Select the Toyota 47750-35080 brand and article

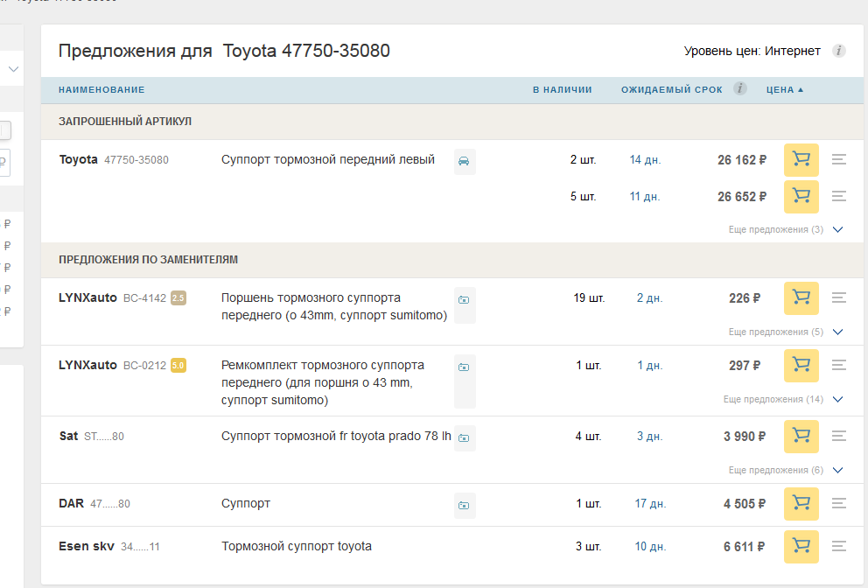click(114, 159)
